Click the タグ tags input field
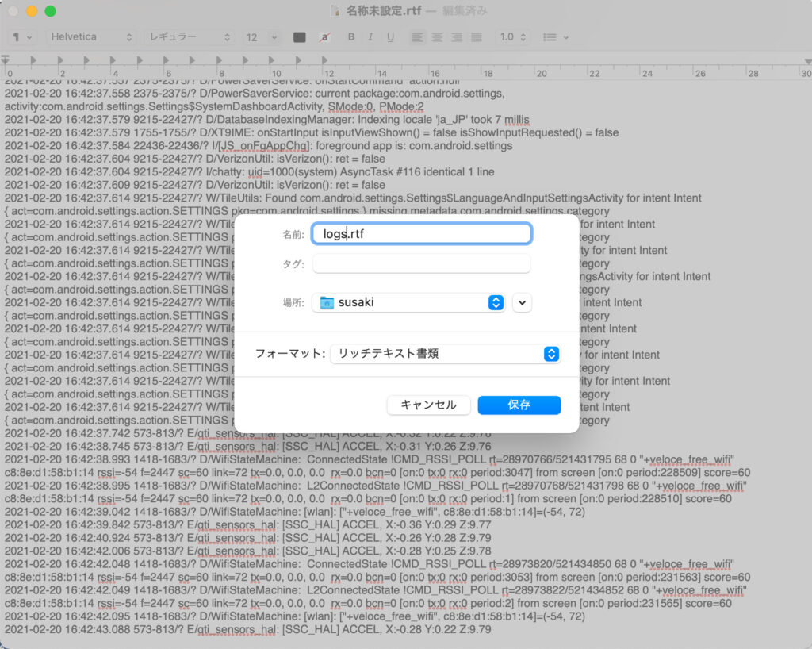This screenshot has height=649, width=812. (x=422, y=263)
